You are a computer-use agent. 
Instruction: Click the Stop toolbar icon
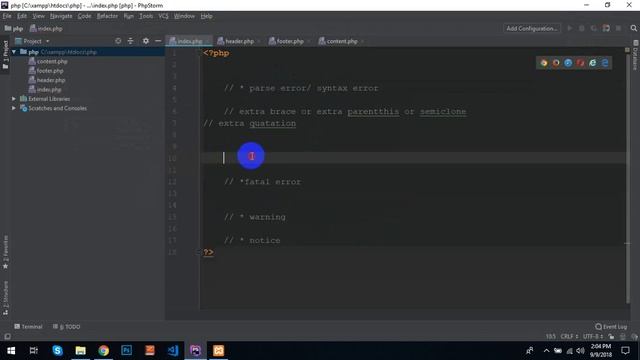pos(618,28)
